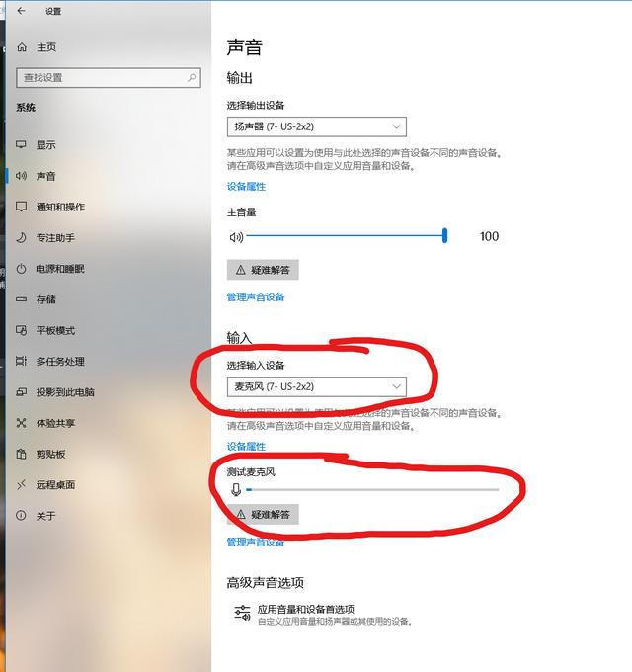Click the 专注助手 moon icon
632x672 pixels.
(x=21, y=237)
